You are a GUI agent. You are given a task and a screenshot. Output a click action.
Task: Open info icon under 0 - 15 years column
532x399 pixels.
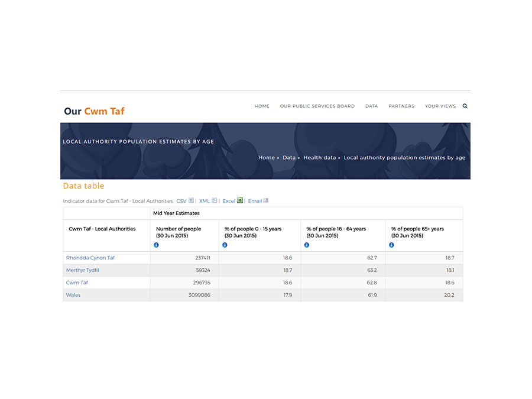225,245
